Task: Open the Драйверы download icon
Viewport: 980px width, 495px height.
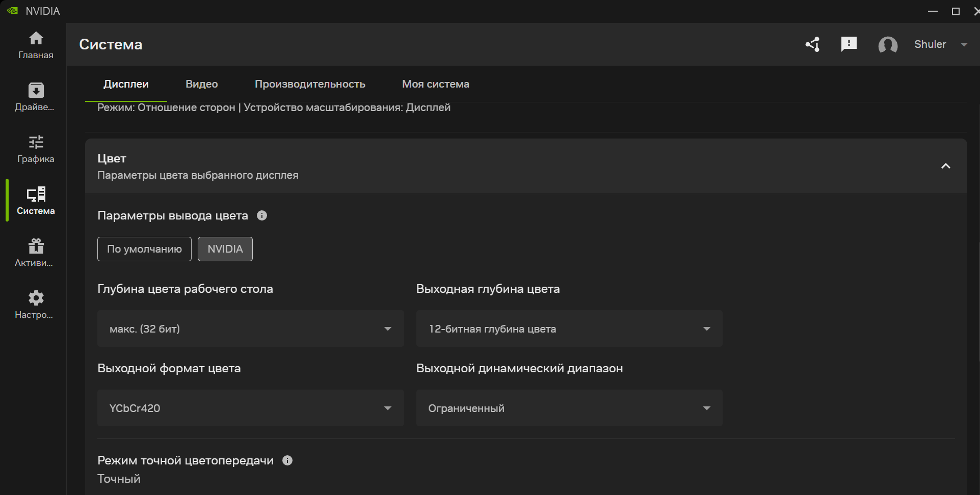Action: coord(36,91)
